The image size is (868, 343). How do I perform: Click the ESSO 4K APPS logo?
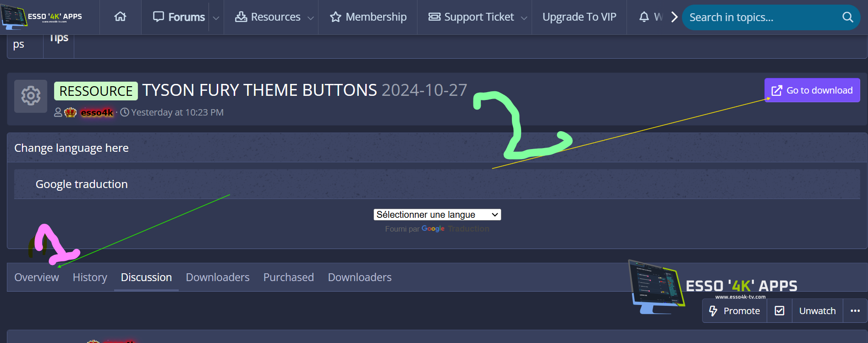(x=42, y=16)
